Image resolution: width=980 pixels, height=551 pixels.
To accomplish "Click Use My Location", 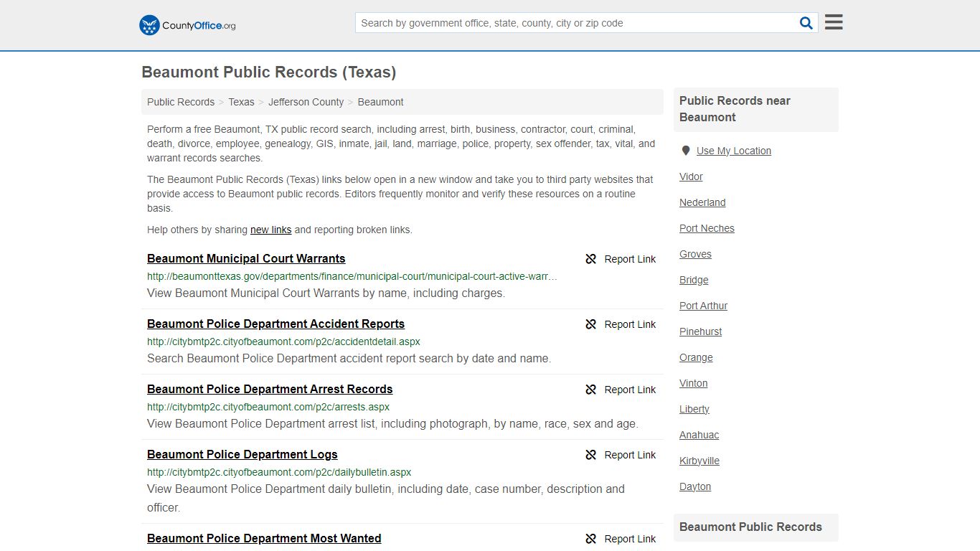I will tap(734, 150).
